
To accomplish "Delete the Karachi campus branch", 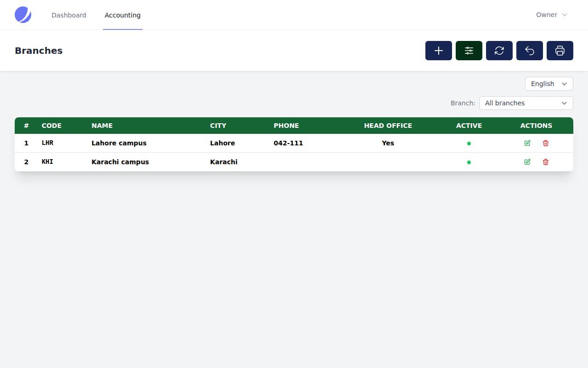I will coord(546,162).
